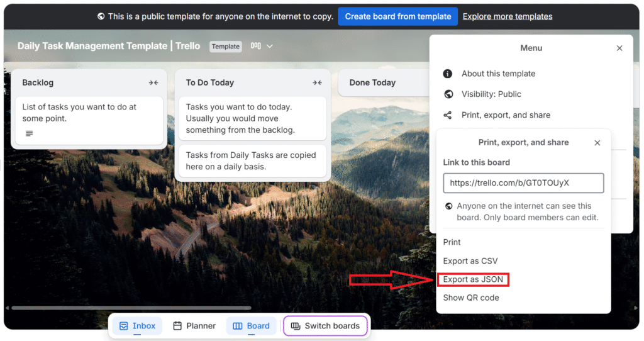Click the Template badge
The image size is (644, 341).
[x=226, y=47]
